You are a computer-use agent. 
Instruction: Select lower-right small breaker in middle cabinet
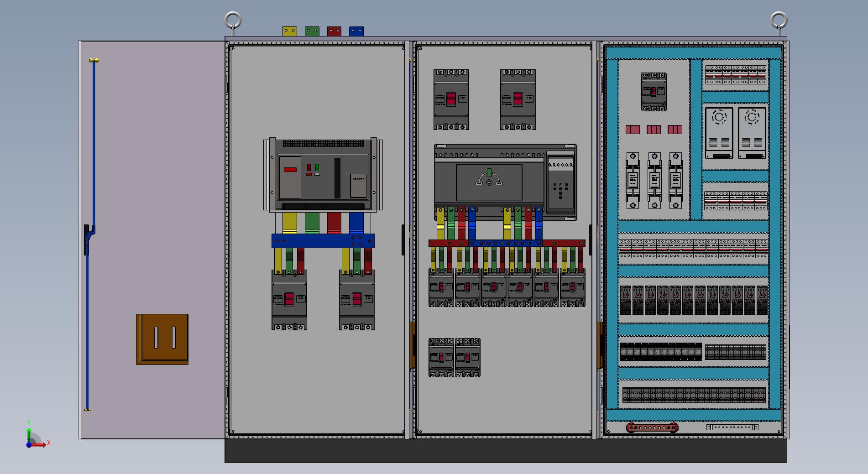(x=468, y=358)
